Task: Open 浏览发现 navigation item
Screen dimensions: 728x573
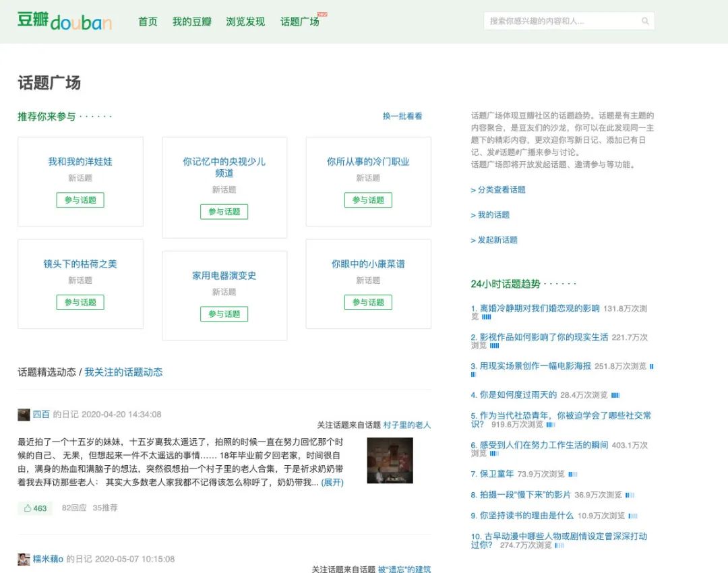Action: (245, 22)
